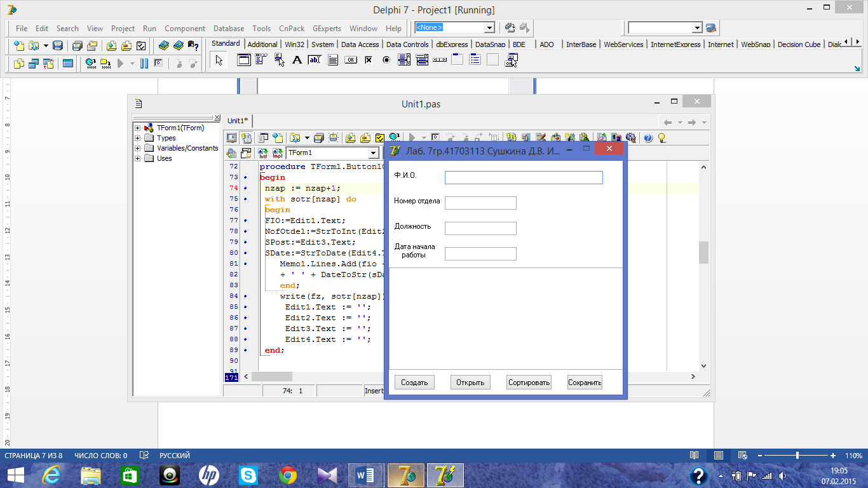The height and width of the screenshot is (488, 868).
Task: Open Google Chrome from the taskbar
Action: (x=288, y=475)
